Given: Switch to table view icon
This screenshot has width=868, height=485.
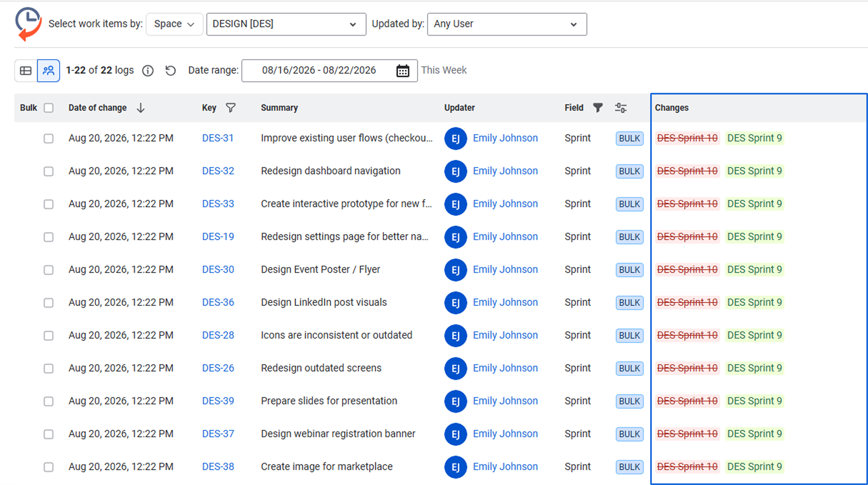Looking at the screenshot, I should [26, 71].
